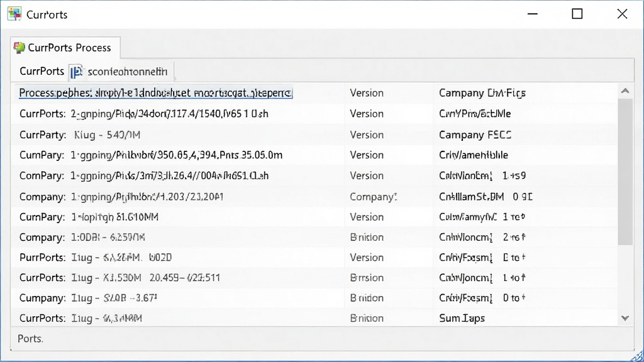
Task: Click Version in the Process:pebhes header row
Action: click(x=367, y=93)
